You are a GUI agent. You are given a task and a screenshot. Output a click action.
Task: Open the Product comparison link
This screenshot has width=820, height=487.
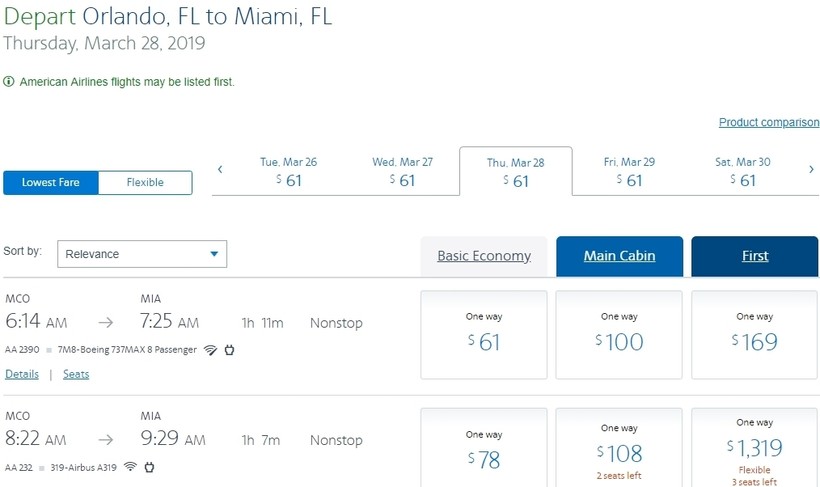click(x=768, y=122)
